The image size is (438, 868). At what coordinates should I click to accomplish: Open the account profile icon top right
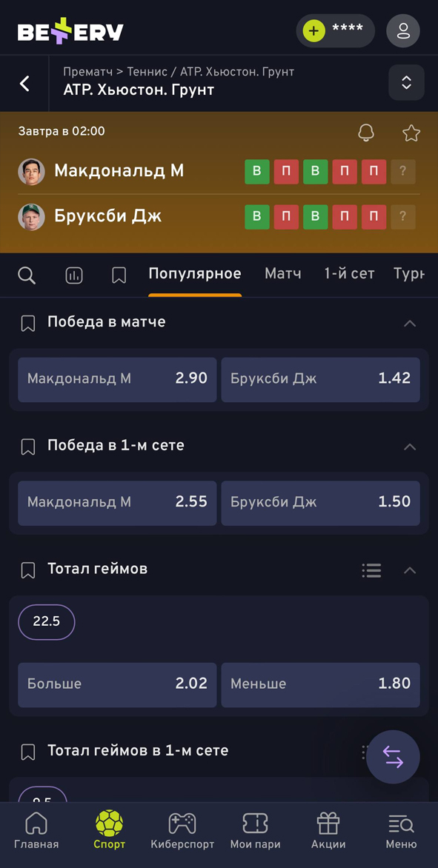point(403,30)
